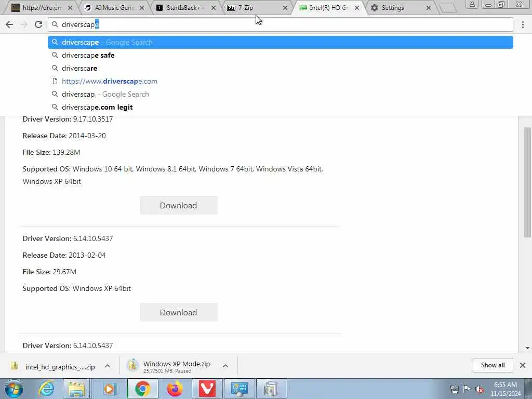Download driver version 9.17.10.3517
532x399 pixels.
click(179, 205)
